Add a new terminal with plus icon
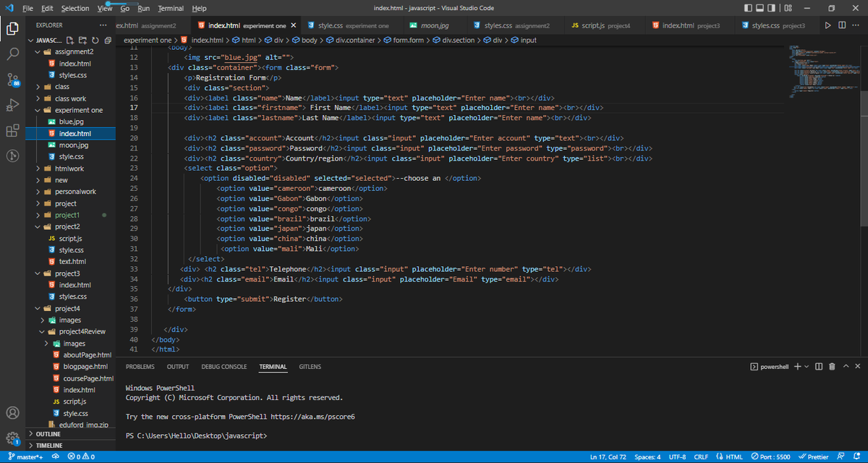 point(797,367)
